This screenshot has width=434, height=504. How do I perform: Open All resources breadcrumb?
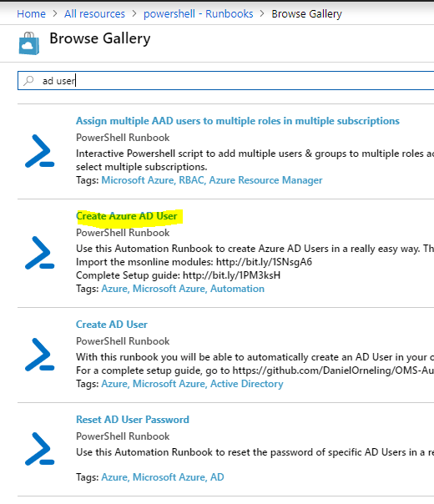click(x=94, y=14)
